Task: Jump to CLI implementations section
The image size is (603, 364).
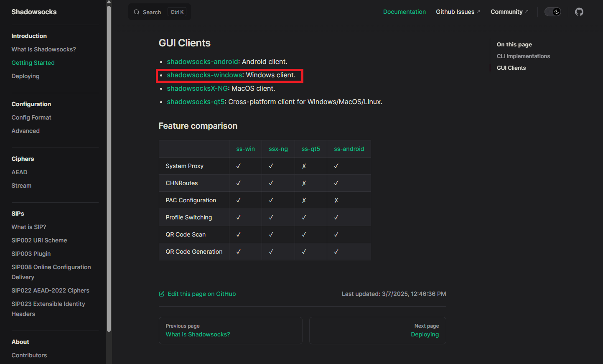Action: click(x=523, y=56)
